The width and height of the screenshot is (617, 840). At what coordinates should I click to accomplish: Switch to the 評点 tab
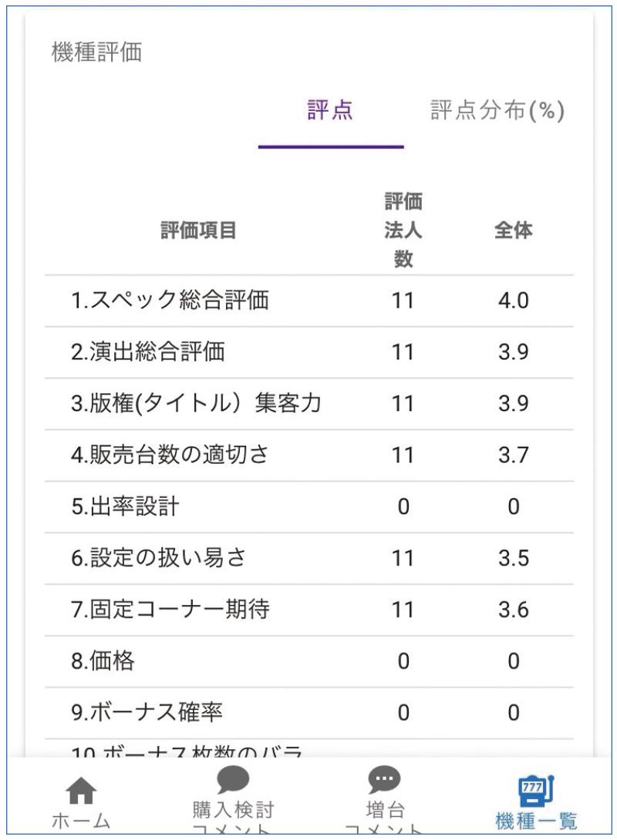(330, 112)
